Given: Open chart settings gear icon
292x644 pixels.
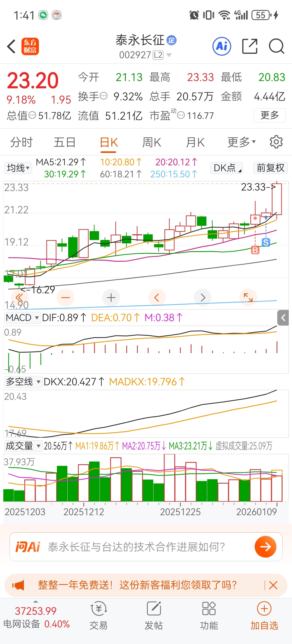Looking at the screenshot, I should (276, 142).
